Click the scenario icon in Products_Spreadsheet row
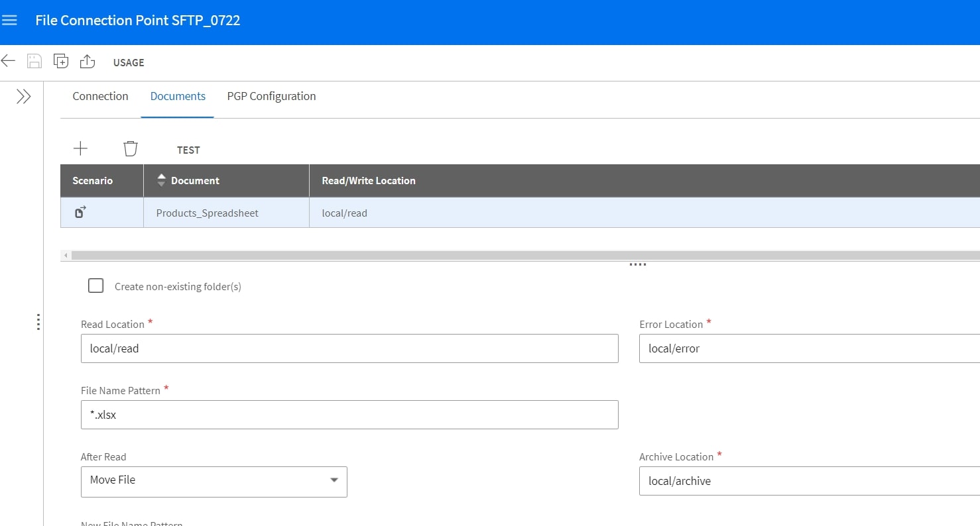This screenshot has height=526, width=980. click(x=80, y=213)
